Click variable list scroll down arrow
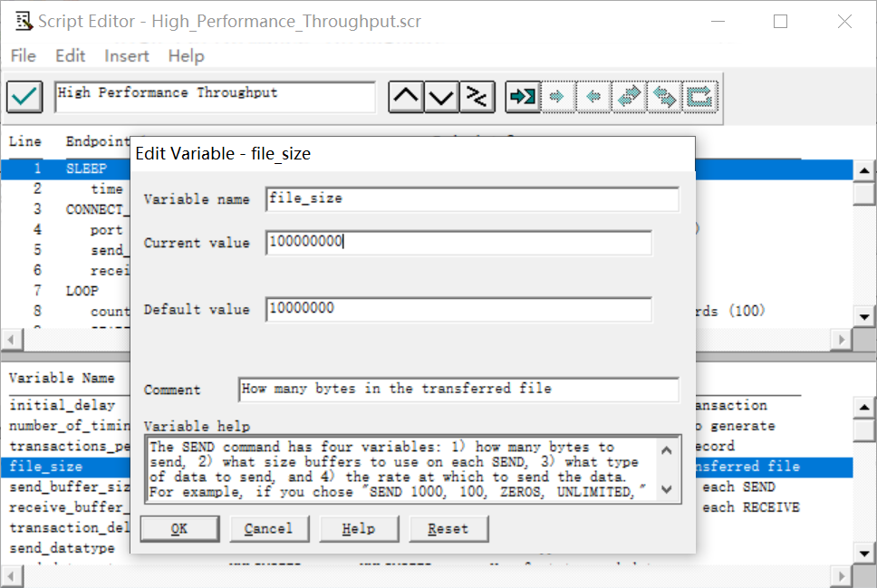 click(x=864, y=554)
